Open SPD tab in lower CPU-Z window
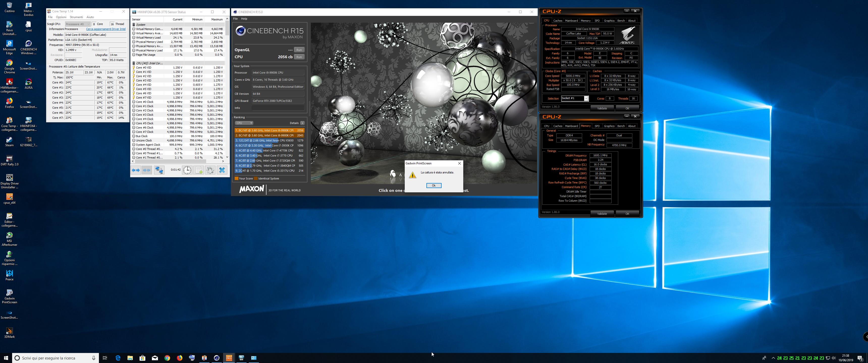The image size is (868, 363). click(x=597, y=126)
